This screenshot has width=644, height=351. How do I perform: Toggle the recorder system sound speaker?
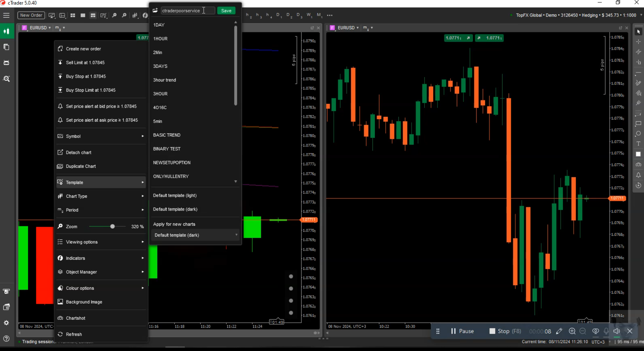(x=617, y=331)
